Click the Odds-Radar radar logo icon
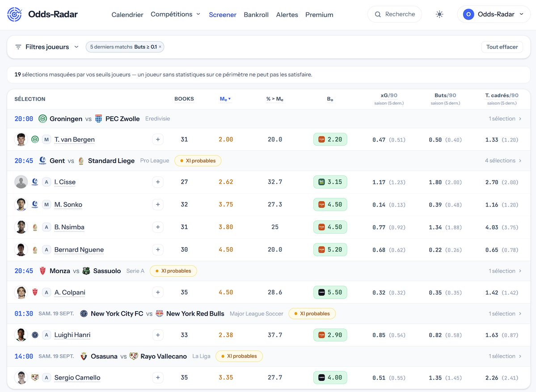Image resolution: width=536 pixels, height=392 pixels. [14, 14]
